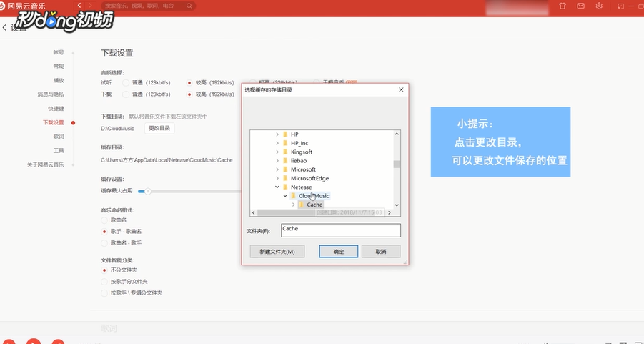Open the messages envelope icon
The image size is (644, 344).
click(580, 6)
